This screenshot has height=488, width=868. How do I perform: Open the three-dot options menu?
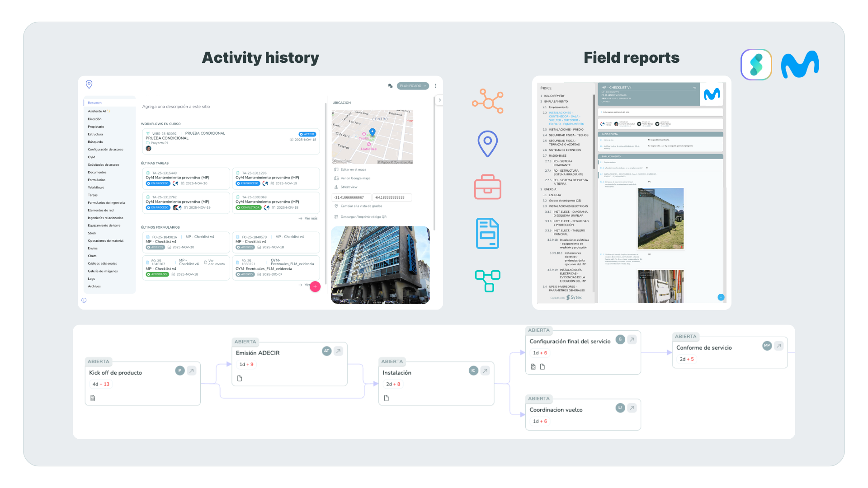pyautogui.click(x=435, y=86)
